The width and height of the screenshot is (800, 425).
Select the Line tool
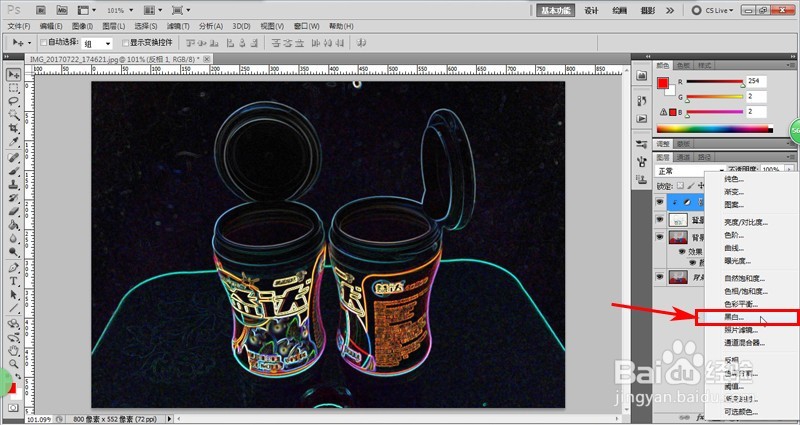click(13, 308)
